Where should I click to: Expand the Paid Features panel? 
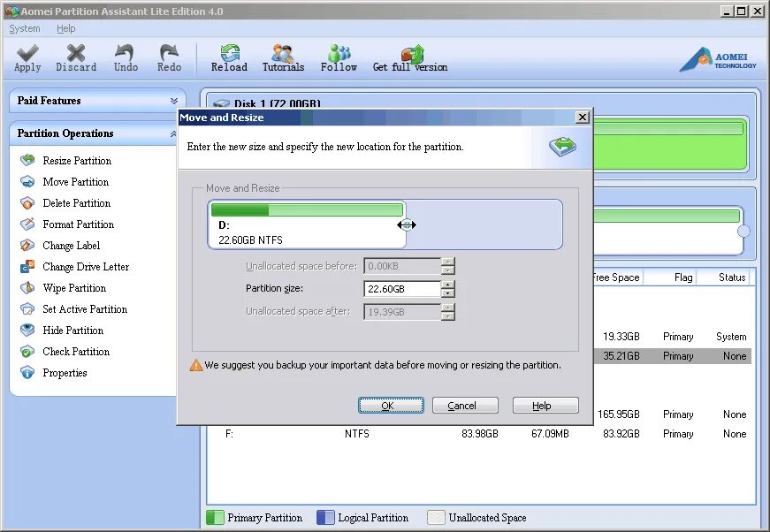[174, 101]
